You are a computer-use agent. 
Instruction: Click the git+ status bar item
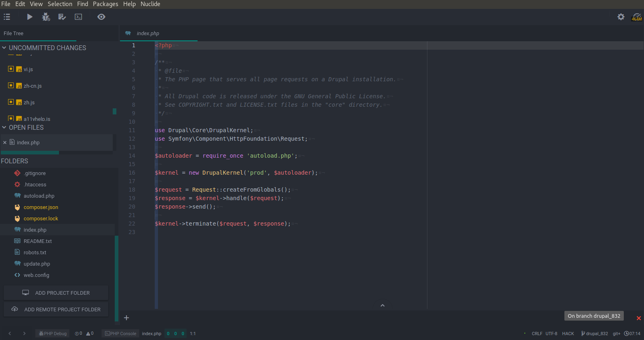617,334
